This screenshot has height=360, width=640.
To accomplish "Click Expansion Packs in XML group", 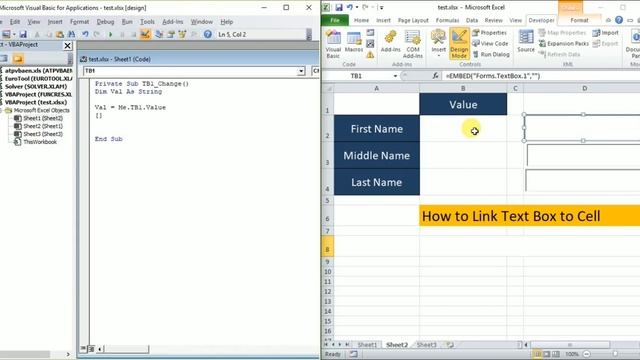I will 564,43.
